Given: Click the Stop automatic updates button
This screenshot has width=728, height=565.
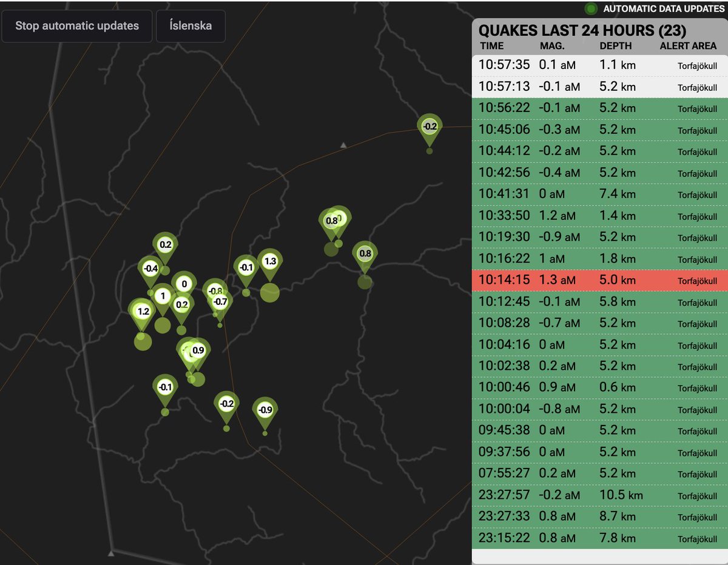Looking at the screenshot, I should pos(77,26).
